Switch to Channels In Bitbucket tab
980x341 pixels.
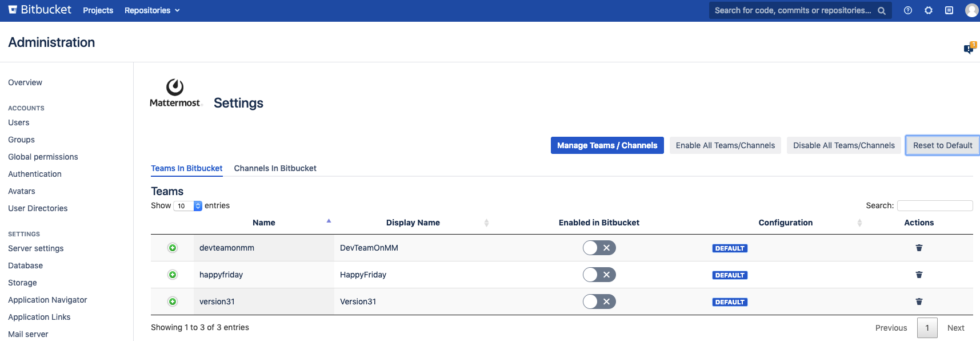tap(275, 168)
